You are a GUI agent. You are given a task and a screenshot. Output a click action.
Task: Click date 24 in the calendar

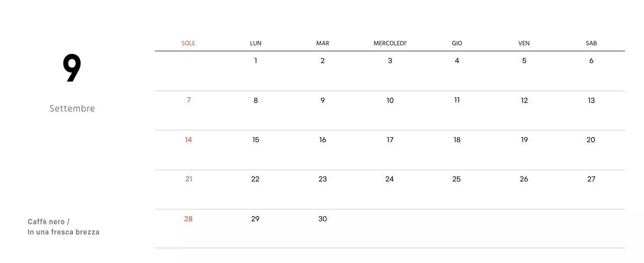click(389, 179)
